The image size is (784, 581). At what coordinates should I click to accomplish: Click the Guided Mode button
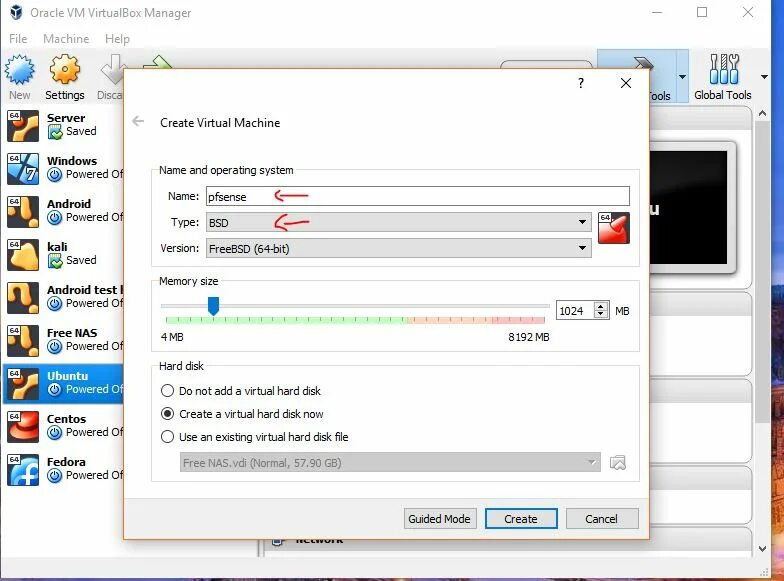click(440, 518)
